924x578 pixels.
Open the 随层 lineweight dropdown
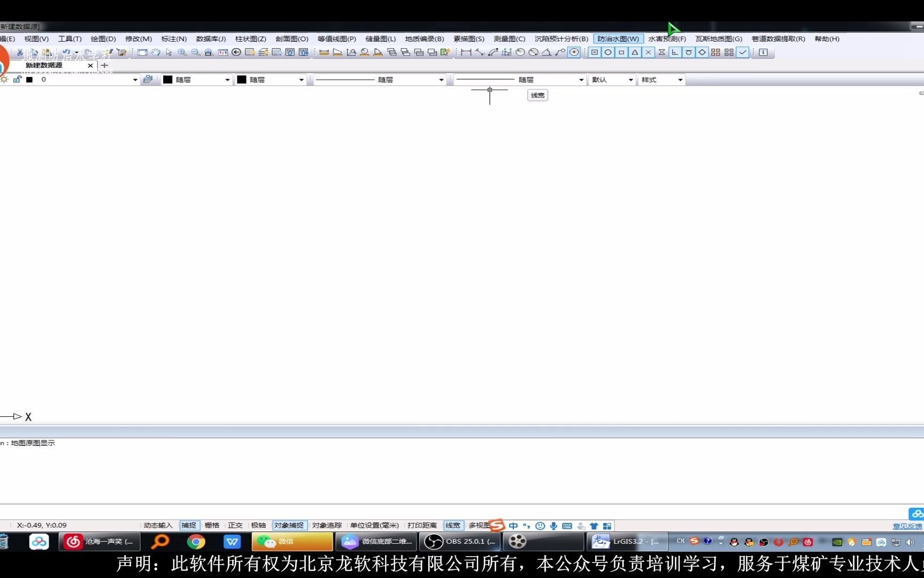pyautogui.click(x=581, y=80)
